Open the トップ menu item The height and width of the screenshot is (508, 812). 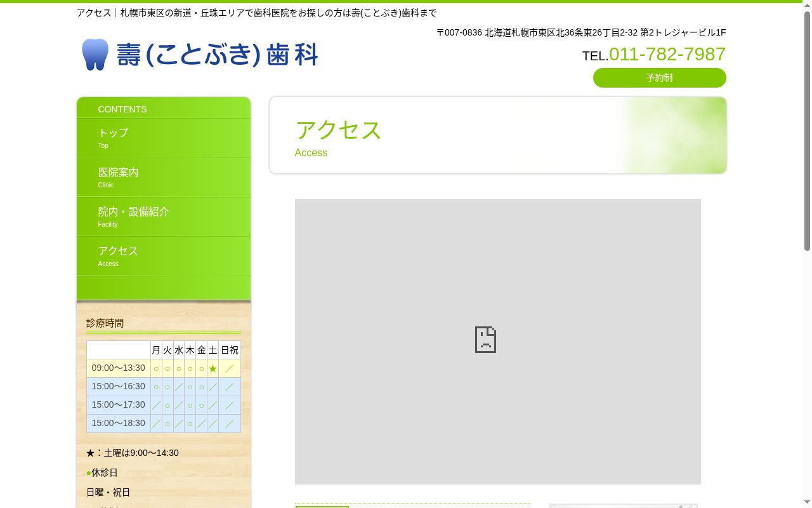(x=164, y=138)
